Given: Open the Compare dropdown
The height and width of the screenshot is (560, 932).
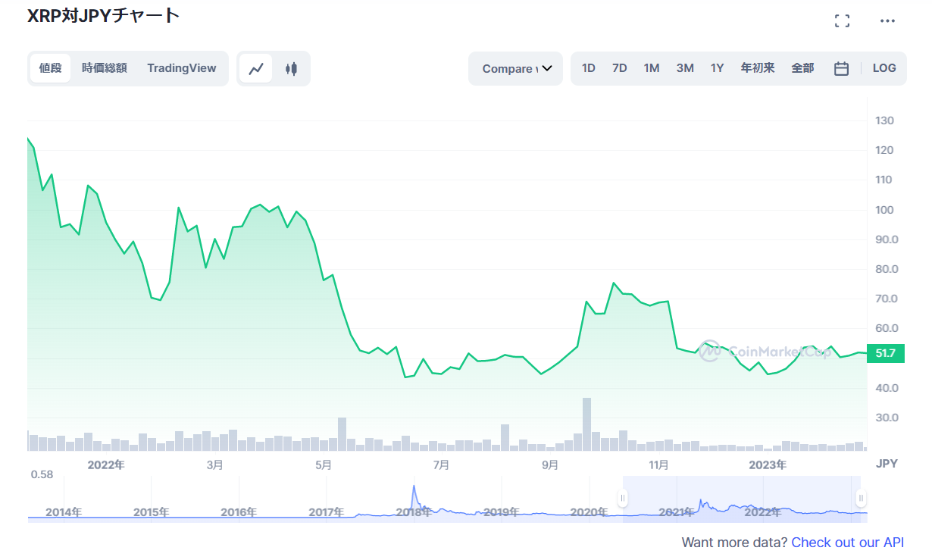Looking at the screenshot, I should (515, 67).
